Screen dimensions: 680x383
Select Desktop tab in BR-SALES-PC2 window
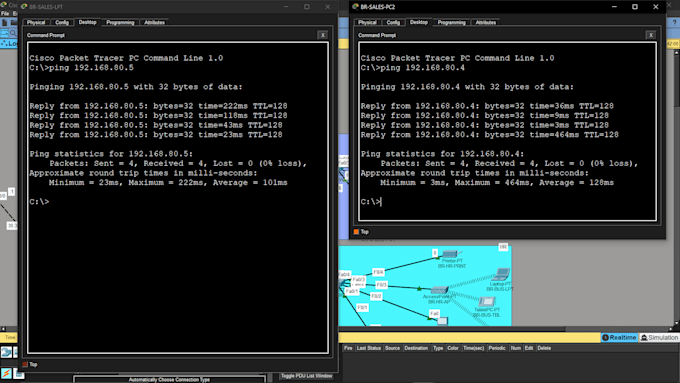tap(419, 22)
